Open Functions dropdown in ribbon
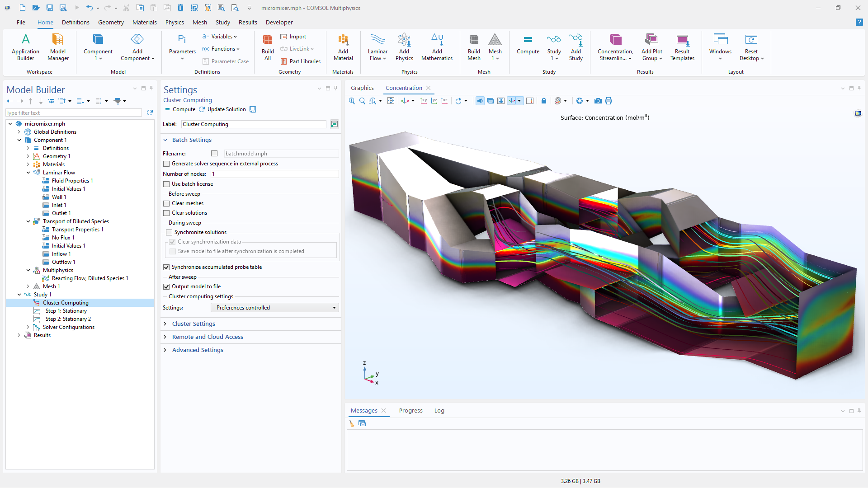 221,49
